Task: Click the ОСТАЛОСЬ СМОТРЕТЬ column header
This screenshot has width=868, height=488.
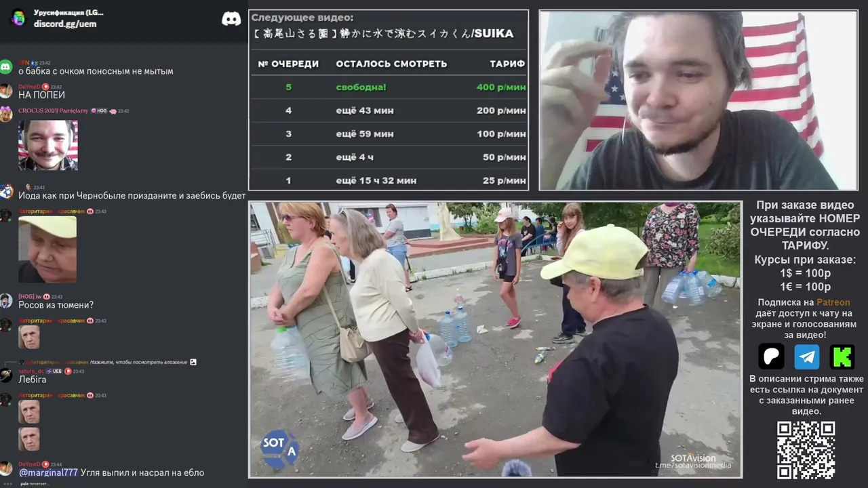Action: (x=391, y=64)
